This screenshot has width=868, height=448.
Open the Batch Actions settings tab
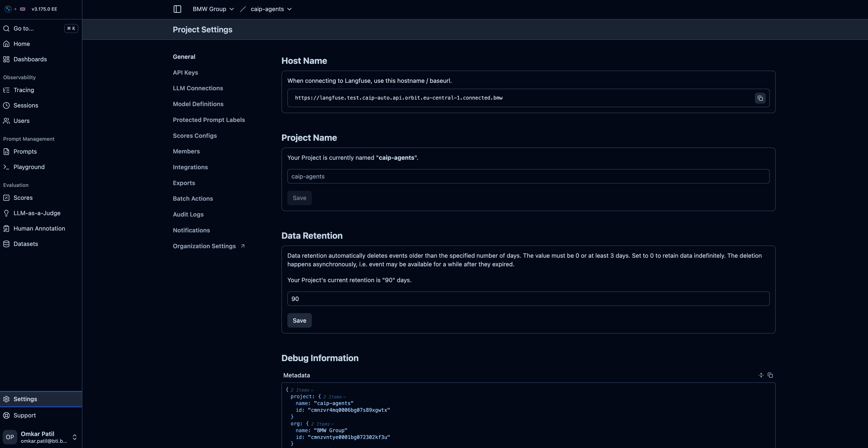pyautogui.click(x=193, y=198)
